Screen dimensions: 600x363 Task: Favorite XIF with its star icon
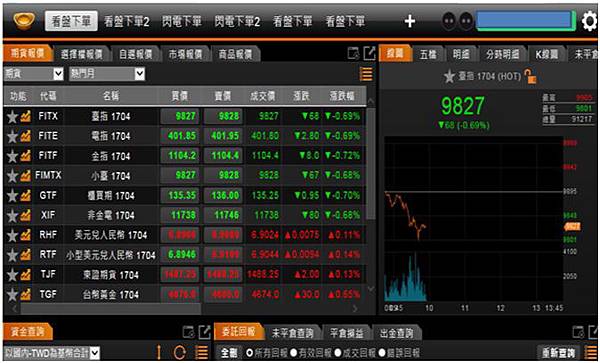pos(12,216)
